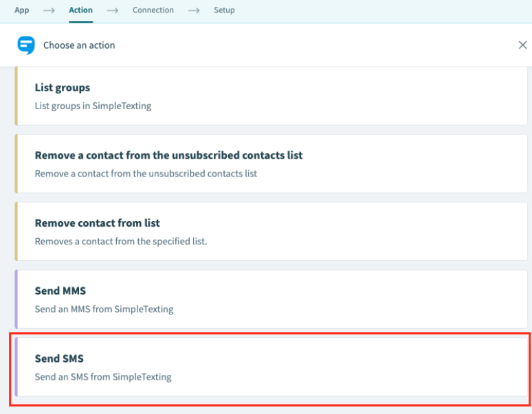Click the 'Choose an action' heading text
Image resolution: width=532 pixels, height=414 pixels.
pos(79,45)
